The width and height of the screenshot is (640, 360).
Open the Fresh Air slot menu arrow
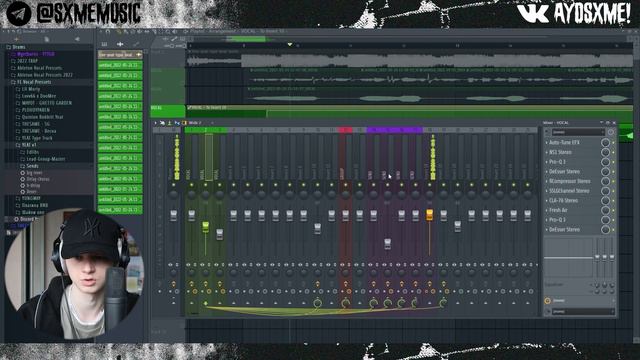pyautogui.click(x=547, y=210)
